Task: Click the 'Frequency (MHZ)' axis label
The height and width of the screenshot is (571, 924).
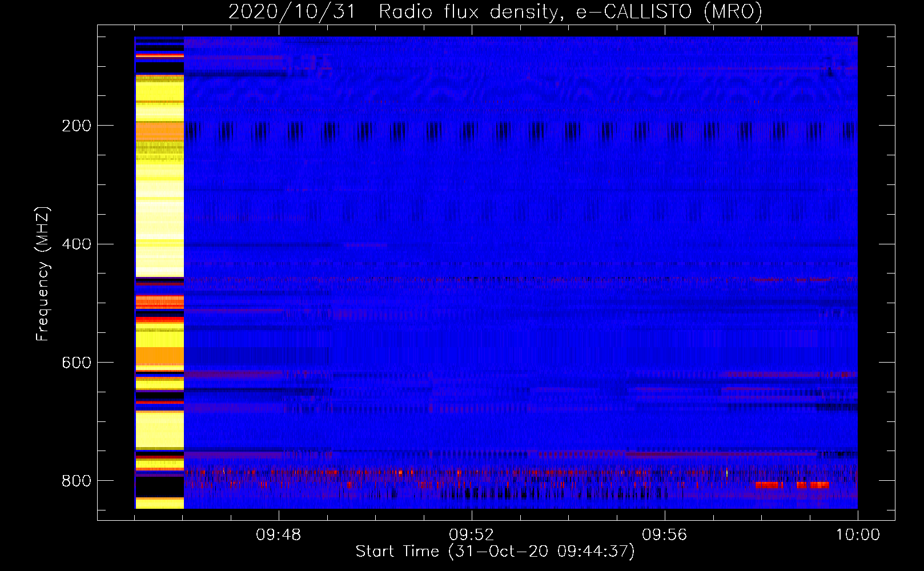Action: click(43, 274)
